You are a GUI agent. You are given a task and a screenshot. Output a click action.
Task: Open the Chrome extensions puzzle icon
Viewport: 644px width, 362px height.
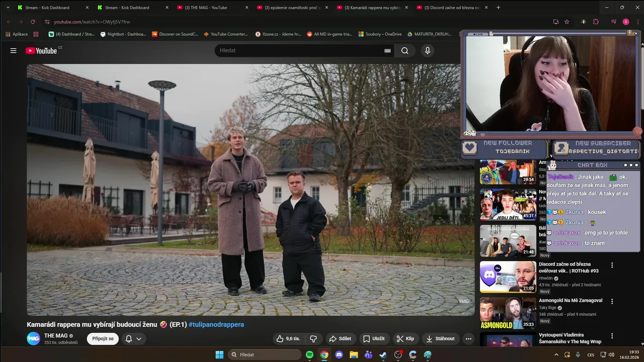596,22
